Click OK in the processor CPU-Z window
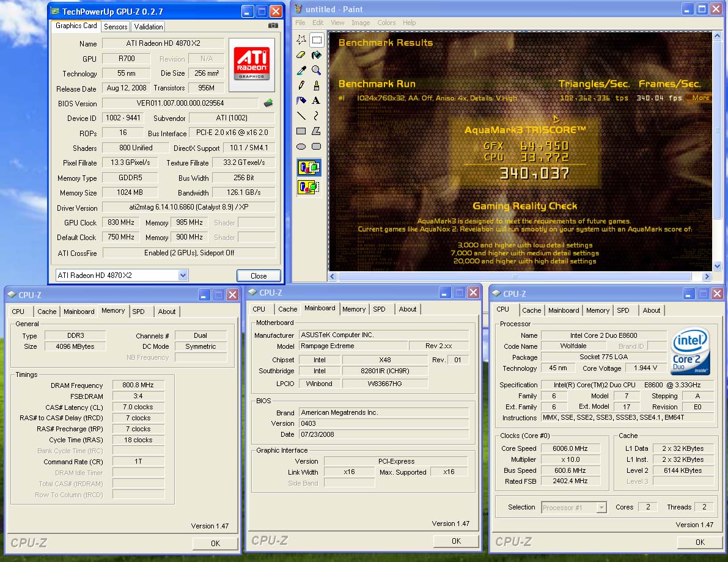The height and width of the screenshot is (562, 728). tap(700, 542)
